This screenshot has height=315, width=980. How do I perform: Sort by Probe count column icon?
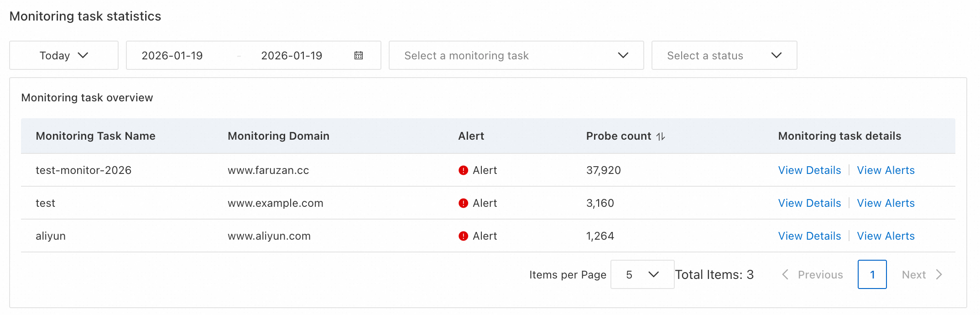coord(661,136)
